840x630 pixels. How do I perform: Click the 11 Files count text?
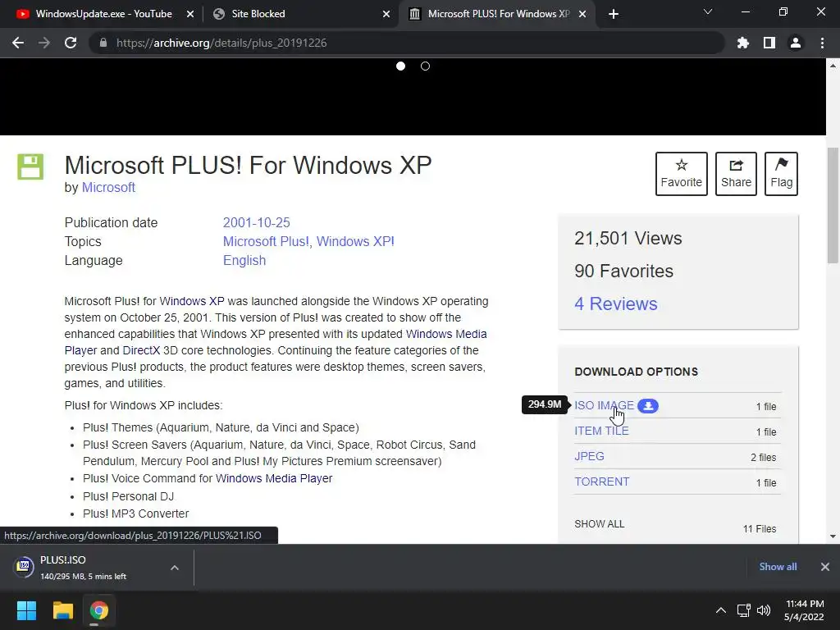[x=759, y=529]
